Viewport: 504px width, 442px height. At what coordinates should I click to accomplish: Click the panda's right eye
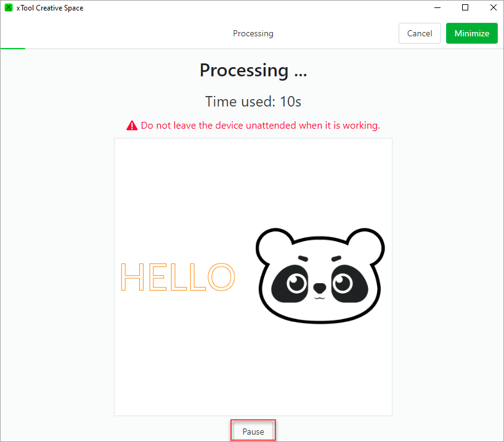tap(343, 283)
